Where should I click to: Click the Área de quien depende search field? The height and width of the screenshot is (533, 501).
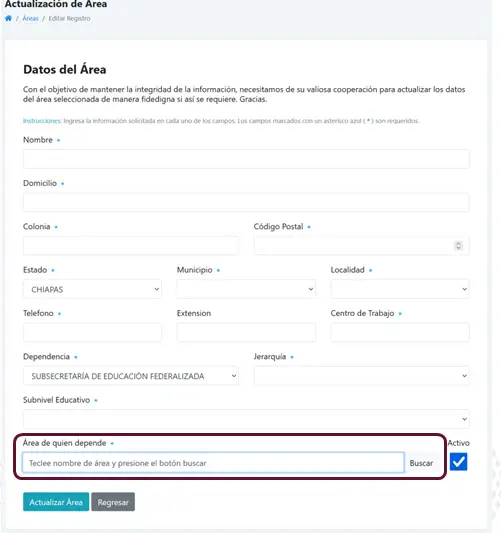coord(213,463)
